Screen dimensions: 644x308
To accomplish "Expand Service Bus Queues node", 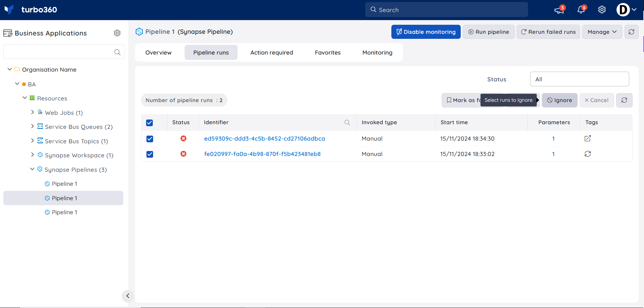I will pos(32,126).
